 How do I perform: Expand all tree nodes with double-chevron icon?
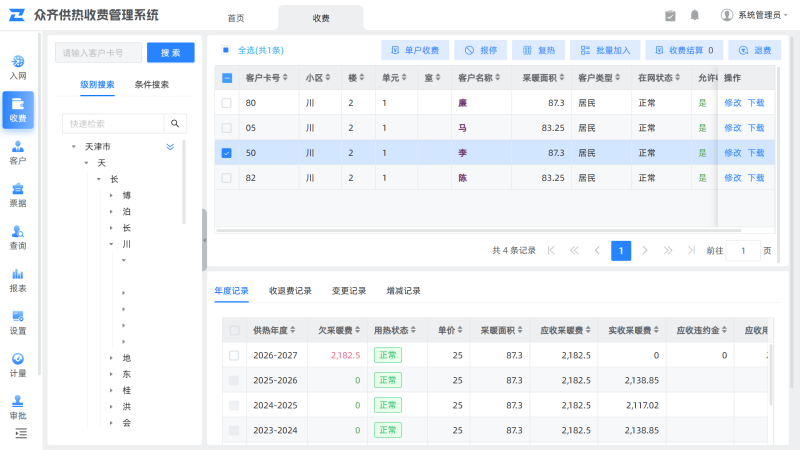tap(170, 147)
